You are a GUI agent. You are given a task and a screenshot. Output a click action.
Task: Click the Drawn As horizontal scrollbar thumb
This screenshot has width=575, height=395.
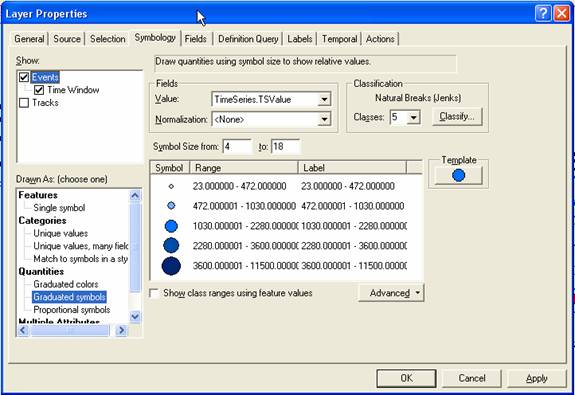coord(69,330)
